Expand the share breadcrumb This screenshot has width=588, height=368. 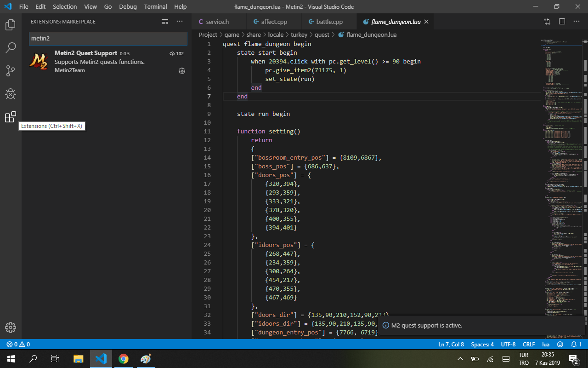coord(254,34)
